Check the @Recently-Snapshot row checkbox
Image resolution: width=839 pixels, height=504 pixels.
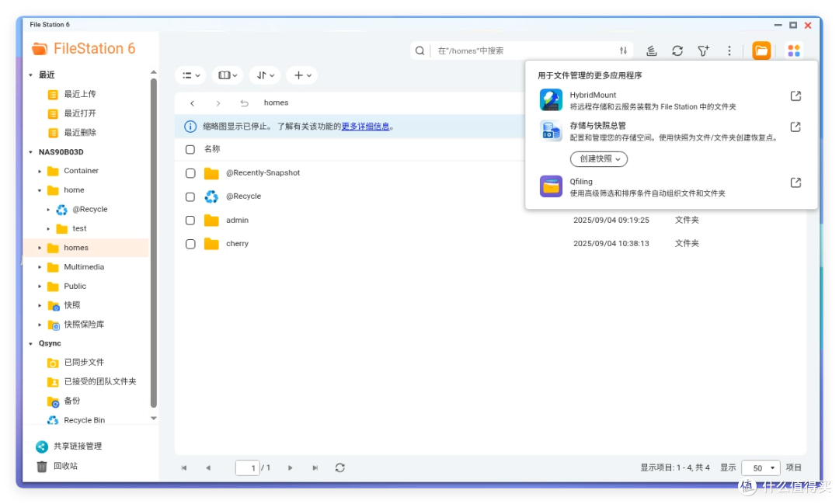(x=190, y=173)
